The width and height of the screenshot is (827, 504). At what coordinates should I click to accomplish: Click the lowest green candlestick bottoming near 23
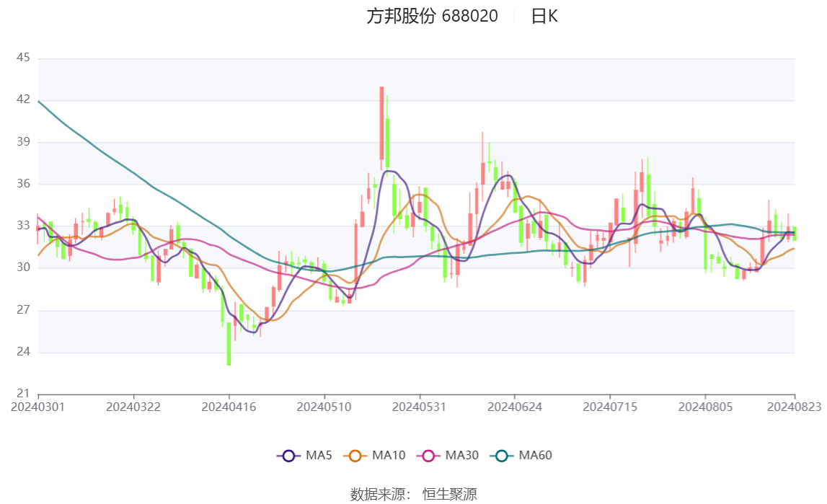(x=229, y=344)
